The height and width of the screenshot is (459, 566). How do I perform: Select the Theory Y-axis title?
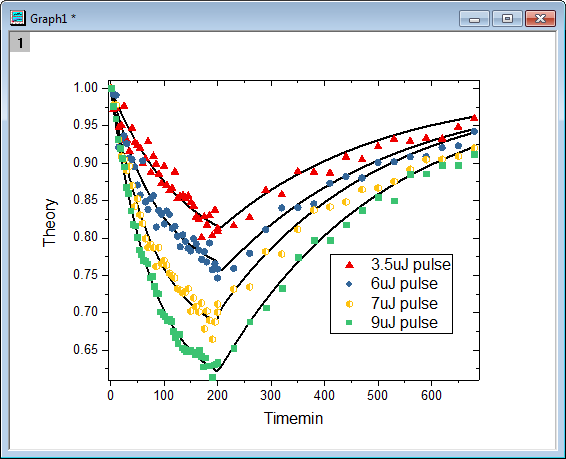click(50, 223)
